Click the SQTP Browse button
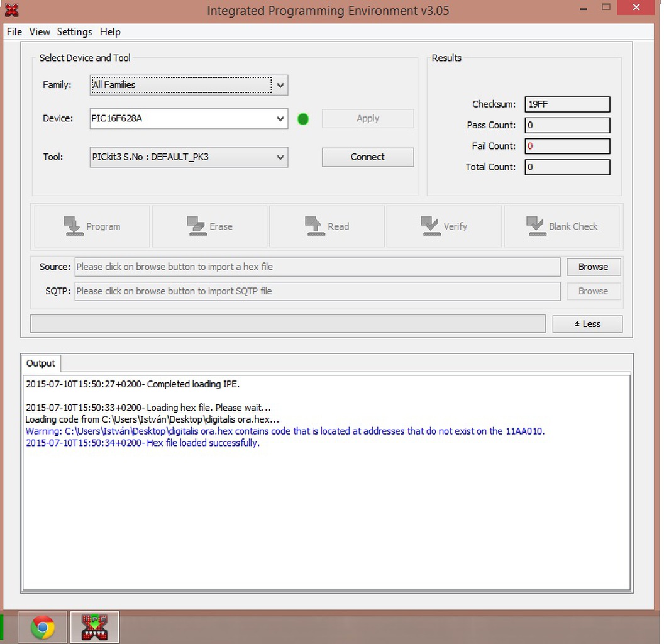Image resolution: width=664 pixels, height=644 pixels. (x=594, y=291)
